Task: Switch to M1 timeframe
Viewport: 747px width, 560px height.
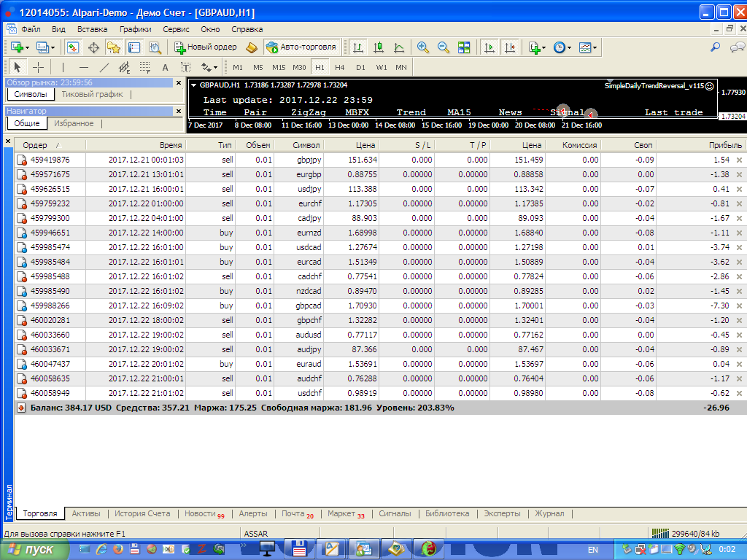Action: [x=238, y=67]
